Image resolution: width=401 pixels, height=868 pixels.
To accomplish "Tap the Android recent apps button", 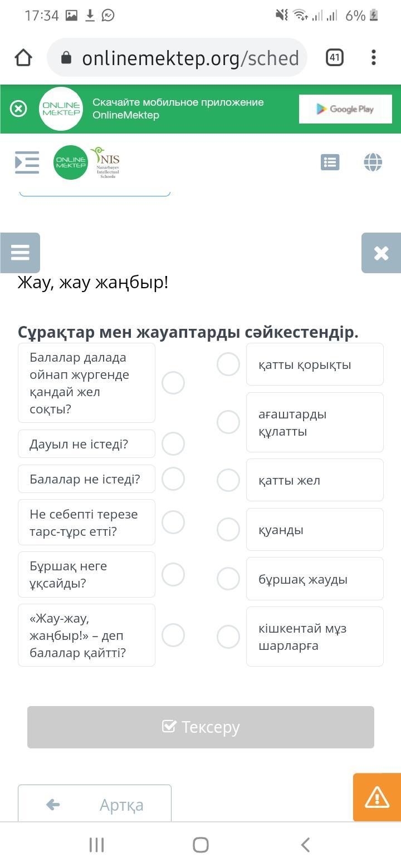I will [96, 845].
